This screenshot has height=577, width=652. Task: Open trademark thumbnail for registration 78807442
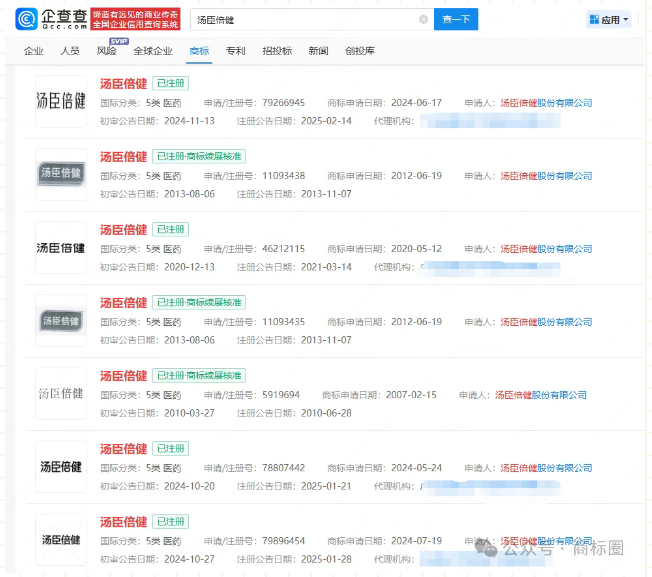[x=60, y=467]
